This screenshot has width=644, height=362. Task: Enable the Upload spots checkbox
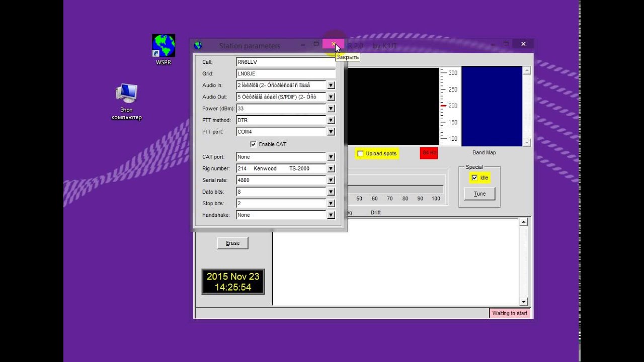tap(360, 153)
